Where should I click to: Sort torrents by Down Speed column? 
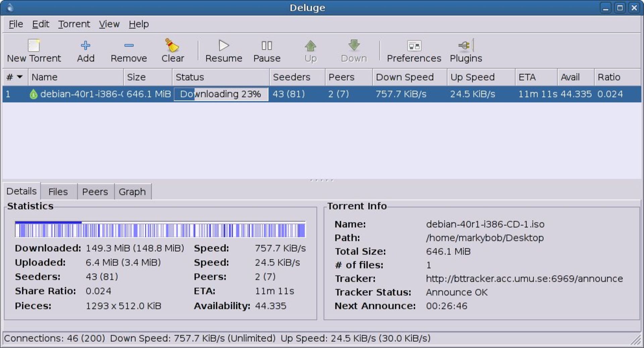click(405, 77)
